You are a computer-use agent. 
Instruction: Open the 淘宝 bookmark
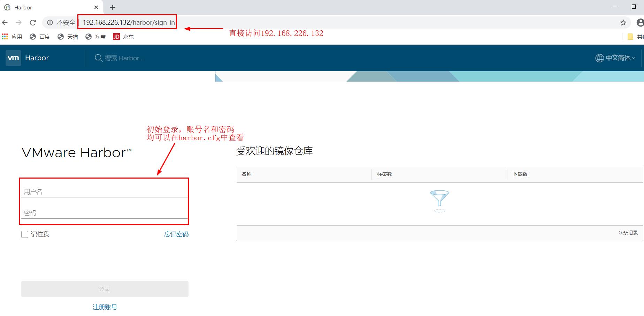[95, 37]
